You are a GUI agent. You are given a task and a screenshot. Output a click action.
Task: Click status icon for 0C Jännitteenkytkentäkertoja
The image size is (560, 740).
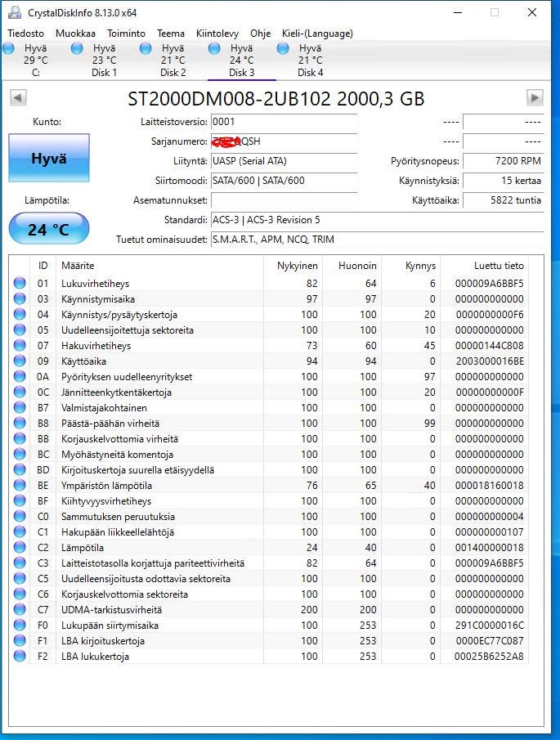[20, 392]
